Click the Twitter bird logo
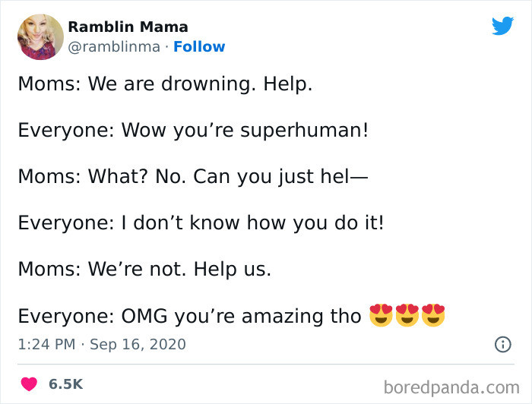Image resolution: width=532 pixels, height=404 pixels. tap(502, 27)
